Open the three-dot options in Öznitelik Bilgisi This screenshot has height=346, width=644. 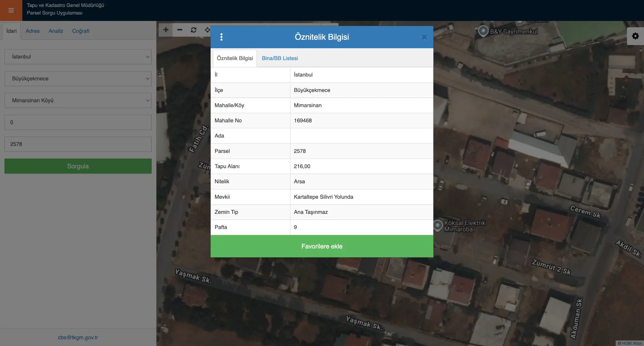click(221, 37)
